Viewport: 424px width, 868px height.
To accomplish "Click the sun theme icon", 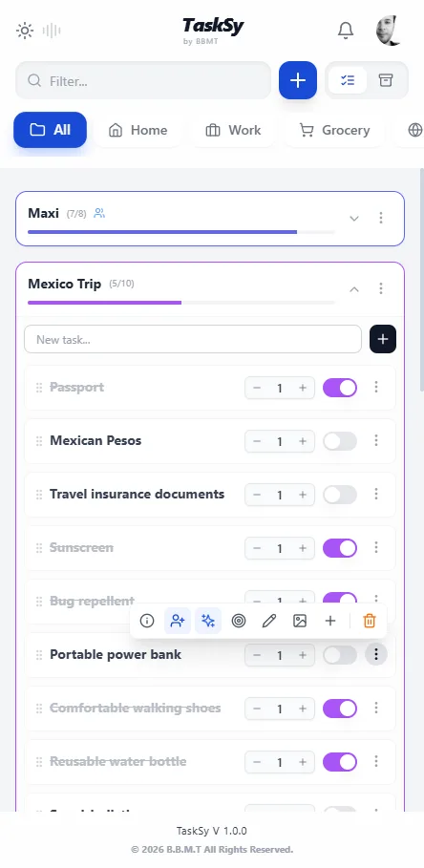I will [25, 31].
